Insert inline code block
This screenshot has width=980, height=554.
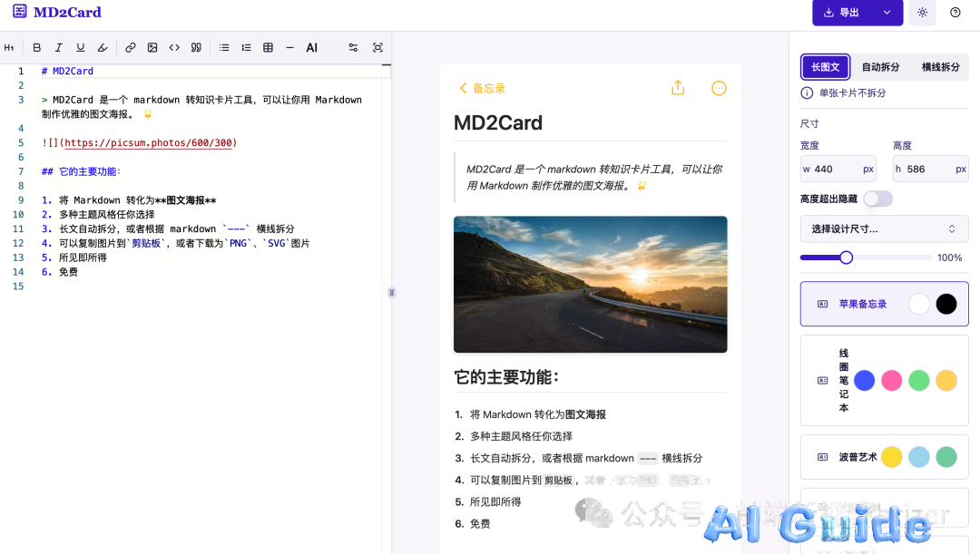click(x=174, y=47)
